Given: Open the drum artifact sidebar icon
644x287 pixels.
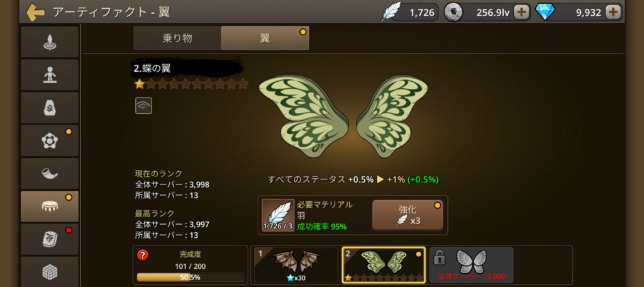Looking at the screenshot, I should [50, 206].
